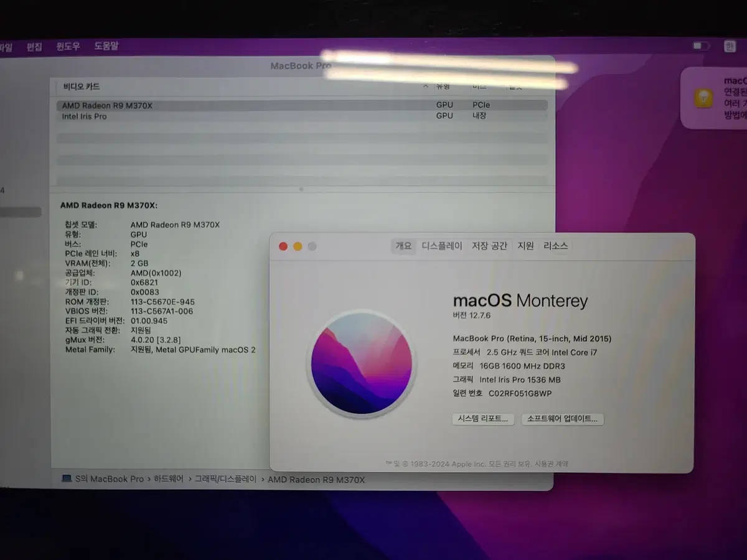Click the 시스템 리포트... button
747x560 pixels.
(x=483, y=419)
